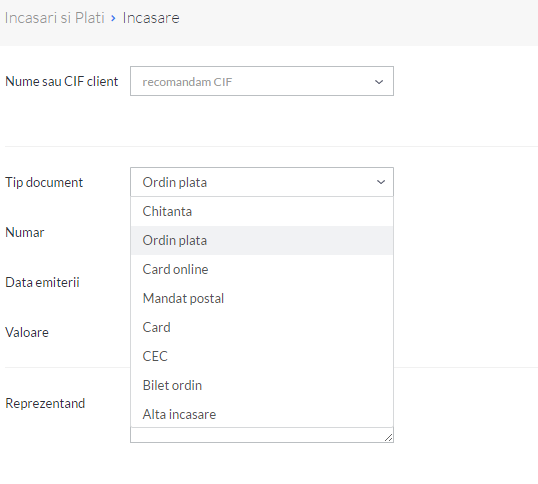Image resolution: width=538 pixels, height=484 pixels.
Task: Go to Incasari si Plati breadcrumb
Action: 55,18
